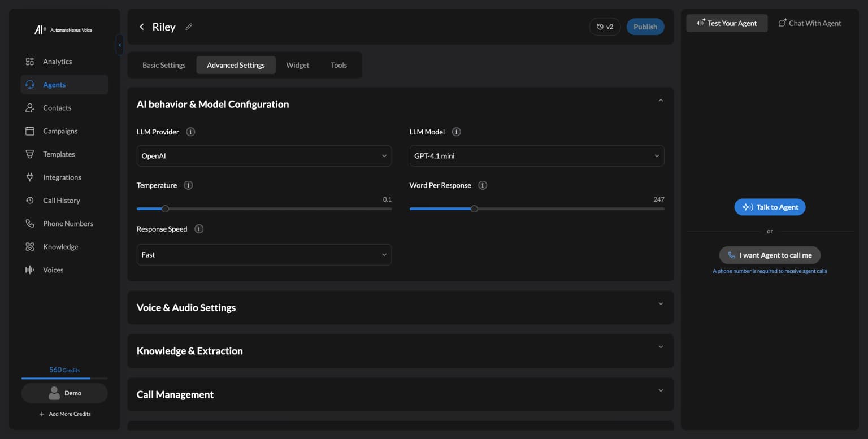Click the 0.1 temperature value
This screenshot has width=868, height=439.
pyautogui.click(x=387, y=199)
